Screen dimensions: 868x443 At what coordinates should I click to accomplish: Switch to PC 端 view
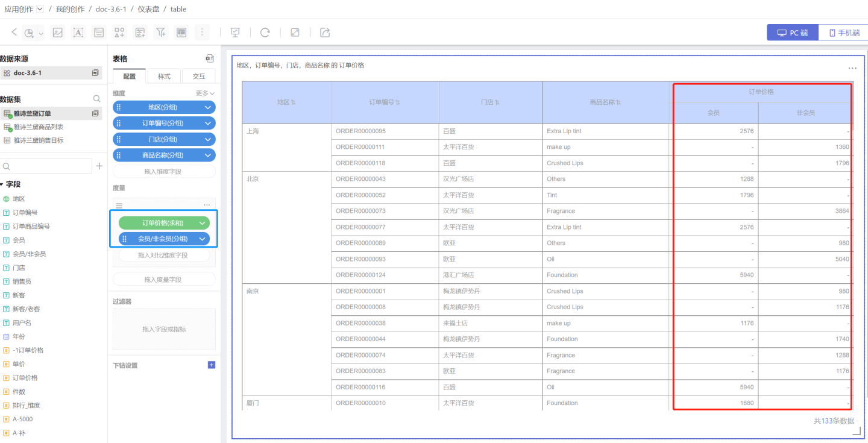tap(792, 33)
